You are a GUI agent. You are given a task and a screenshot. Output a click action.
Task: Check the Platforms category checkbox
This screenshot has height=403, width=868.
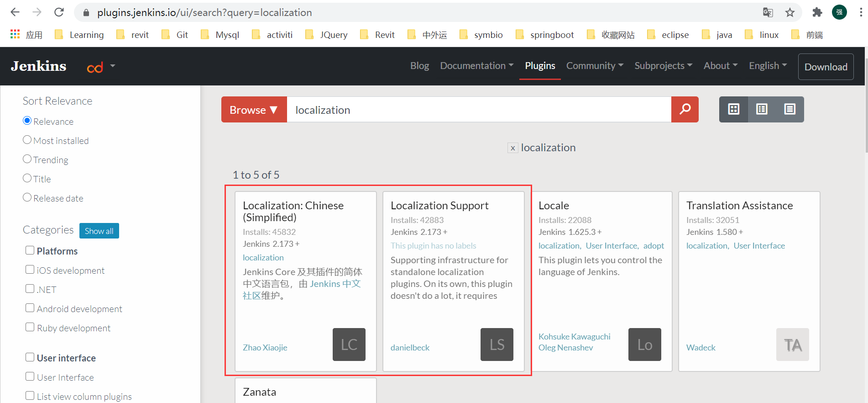pos(30,250)
